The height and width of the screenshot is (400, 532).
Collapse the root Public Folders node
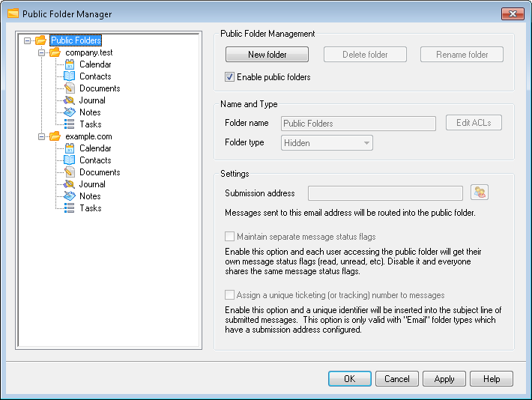click(x=27, y=40)
